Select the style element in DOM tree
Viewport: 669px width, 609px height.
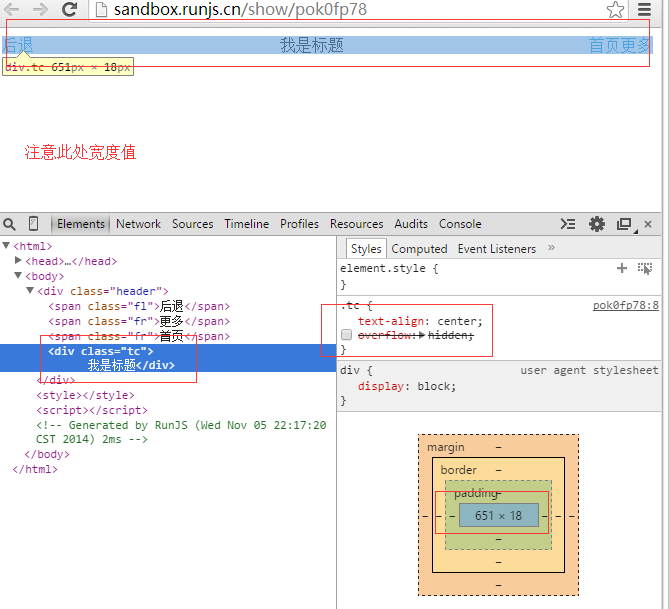(85, 395)
